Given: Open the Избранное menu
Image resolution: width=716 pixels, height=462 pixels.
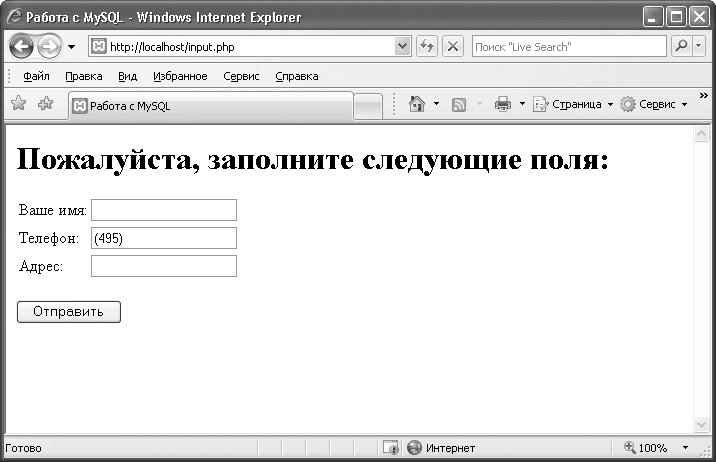Looking at the screenshot, I should point(180,76).
